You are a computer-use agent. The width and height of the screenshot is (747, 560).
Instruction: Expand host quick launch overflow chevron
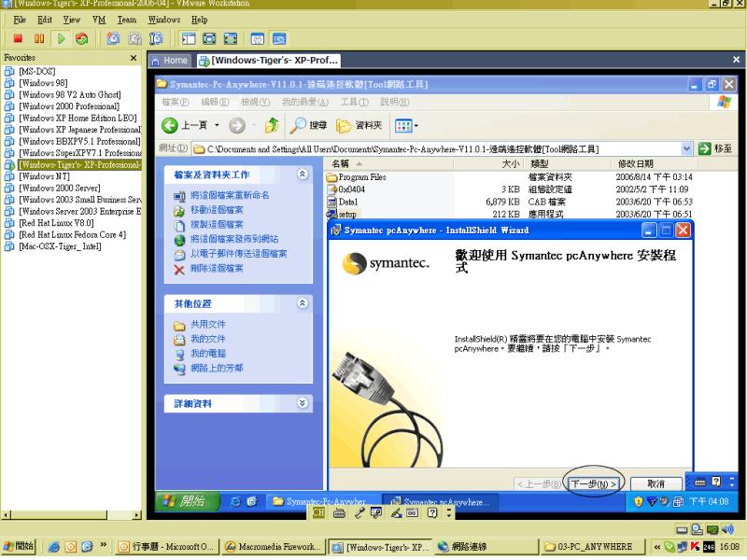[x=103, y=546]
